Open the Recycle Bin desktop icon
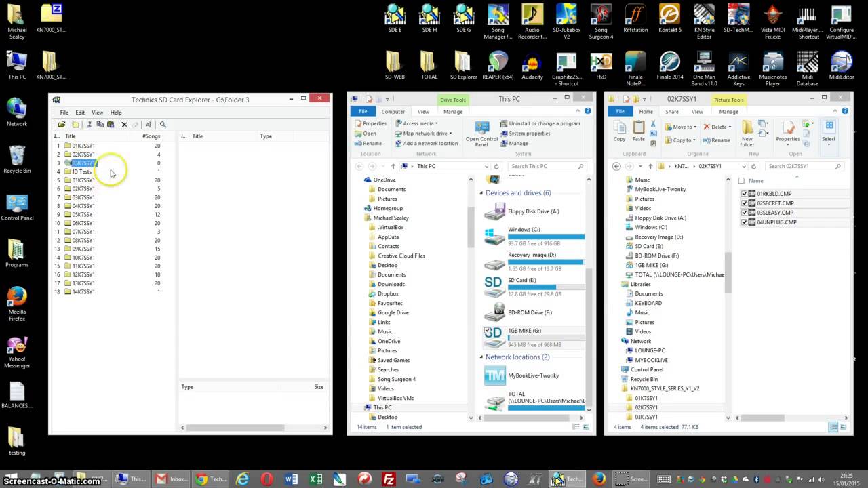The width and height of the screenshot is (868, 488). click(x=17, y=160)
